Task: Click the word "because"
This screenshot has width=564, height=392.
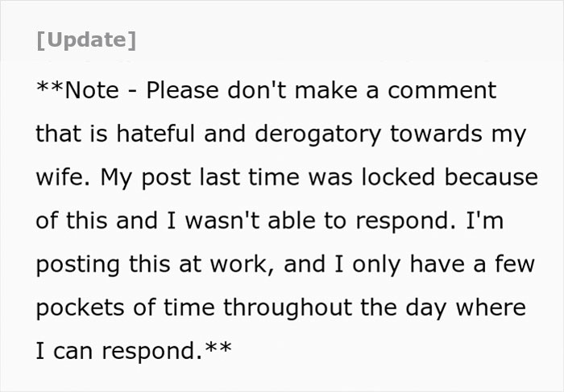Action: (492, 177)
